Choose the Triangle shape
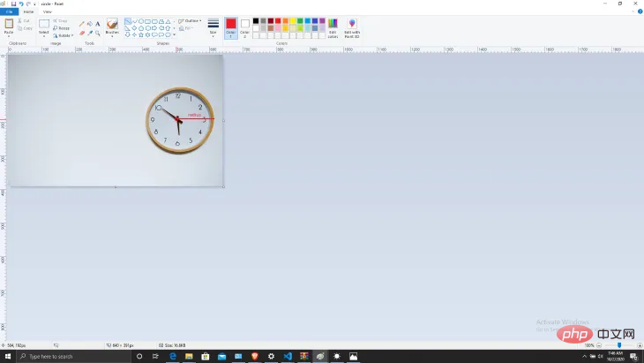This screenshot has height=363, width=644. (168, 21)
